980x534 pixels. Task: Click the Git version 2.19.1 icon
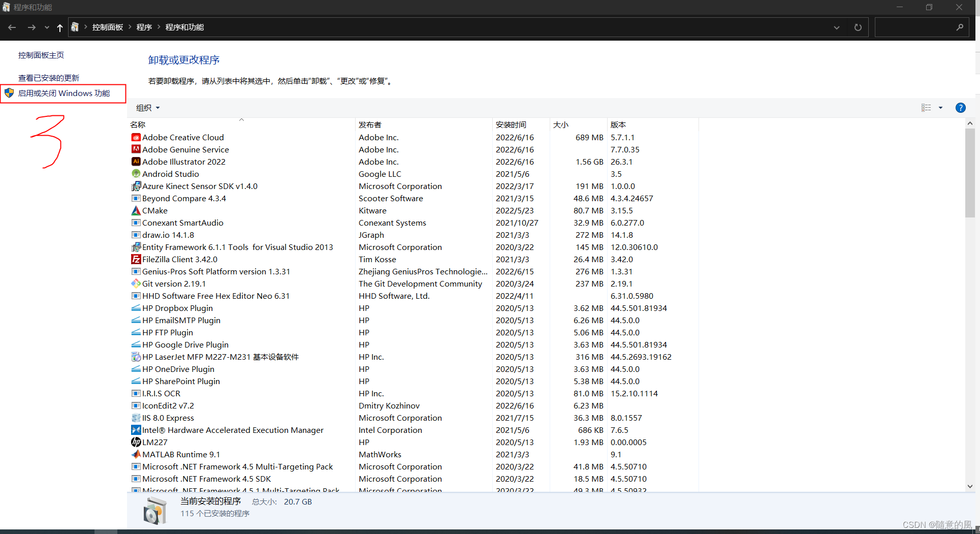pyautogui.click(x=136, y=284)
